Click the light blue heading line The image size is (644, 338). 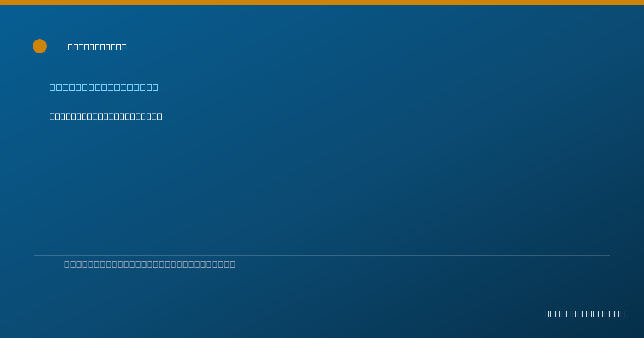tap(104, 87)
